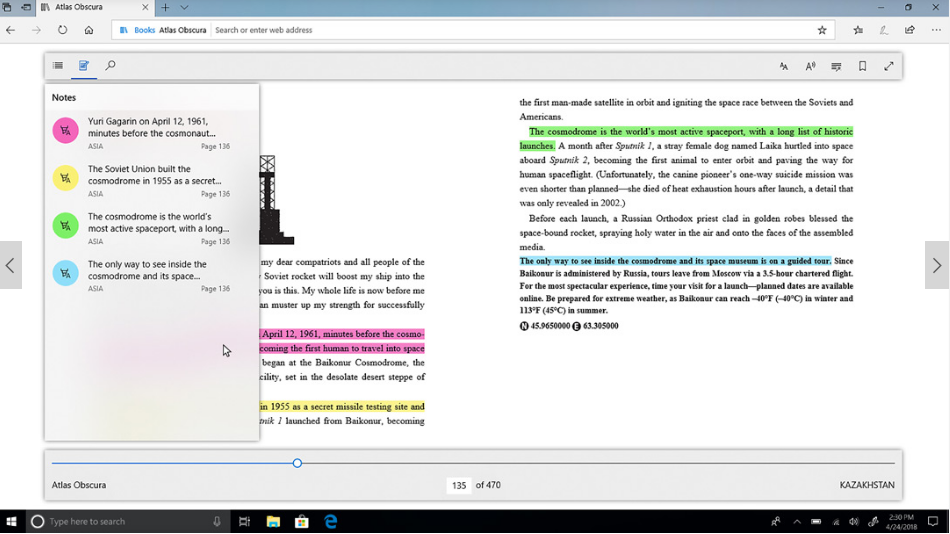Add web notes with the pen icon
Viewport: 950px width, 534px height.
coord(884,30)
